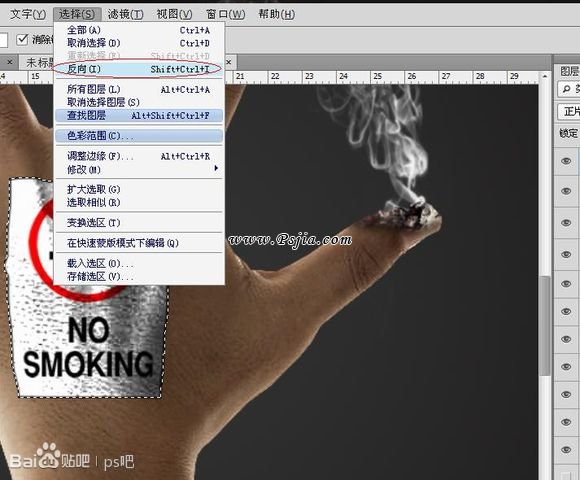Screen dimensions: 580x480
Task: Open layer filter magnifier dropdown
Action: point(566,89)
